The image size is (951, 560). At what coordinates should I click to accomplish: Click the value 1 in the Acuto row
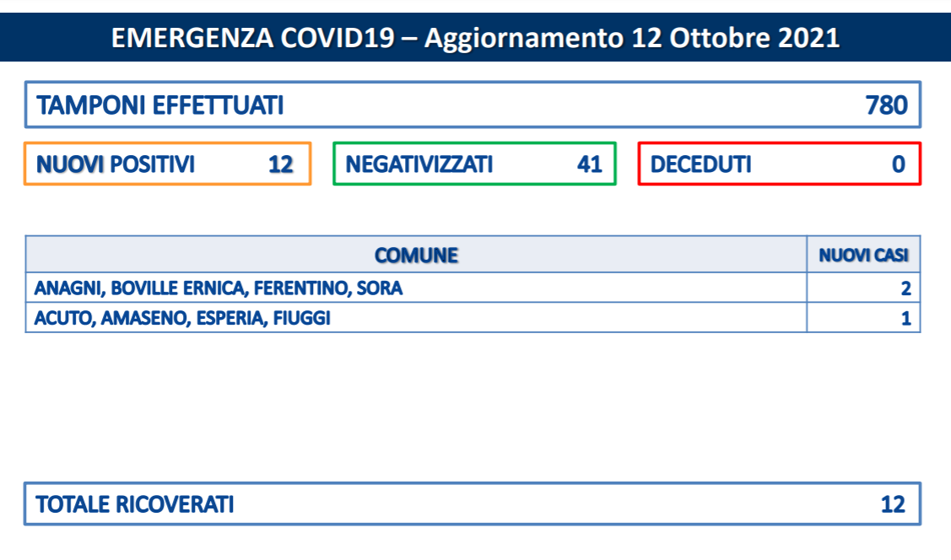(905, 318)
